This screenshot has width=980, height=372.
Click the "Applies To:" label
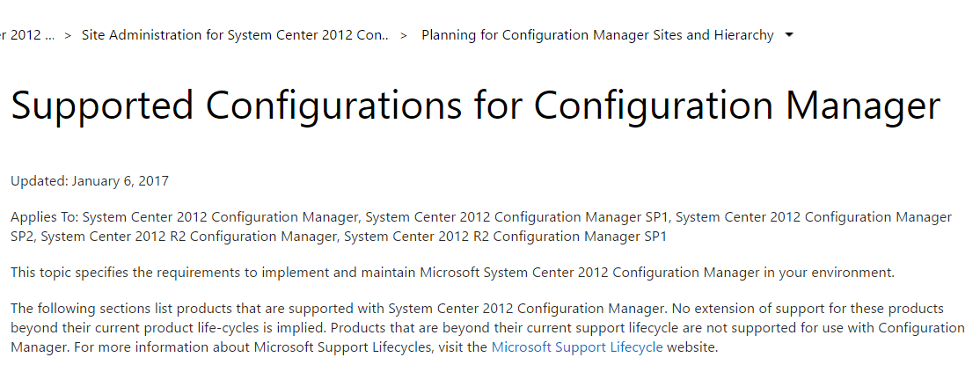click(x=45, y=217)
